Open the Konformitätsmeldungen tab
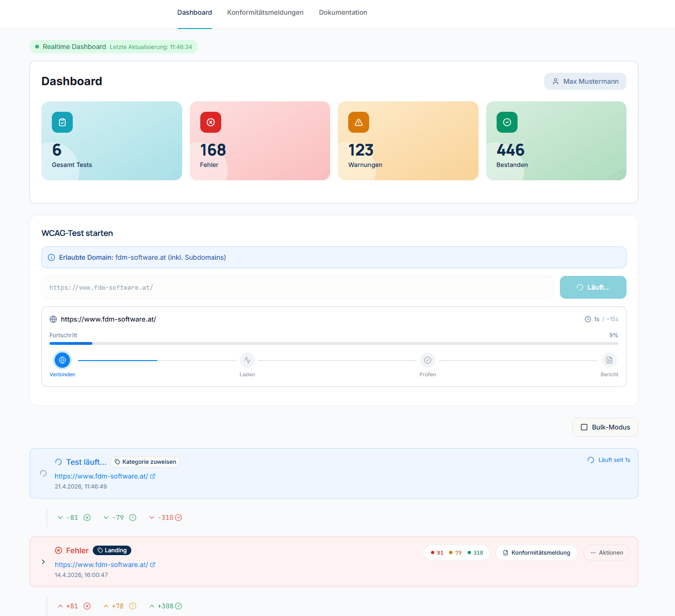 click(265, 12)
